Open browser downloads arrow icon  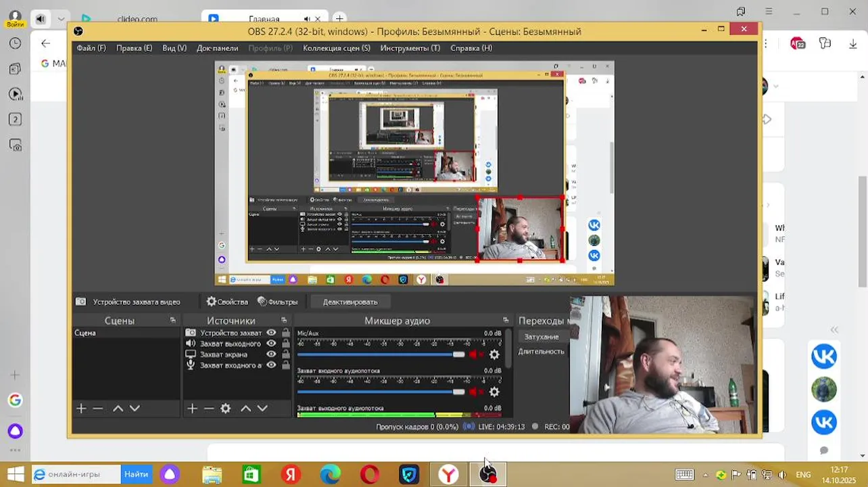853,43
